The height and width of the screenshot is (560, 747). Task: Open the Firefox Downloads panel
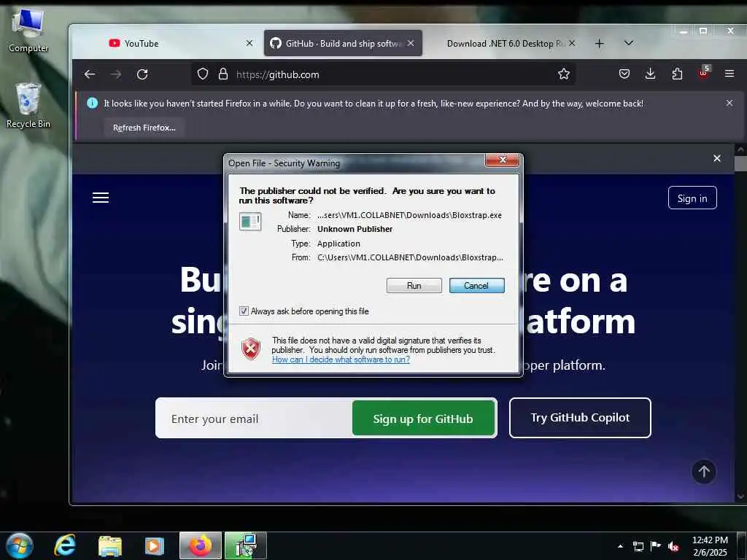(x=650, y=74)
